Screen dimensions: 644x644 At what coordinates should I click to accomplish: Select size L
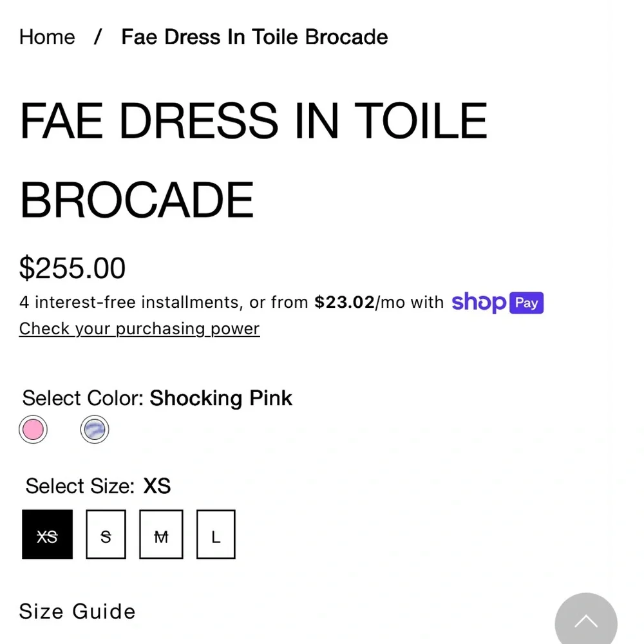pyautogui.click(x=215, y=534)
